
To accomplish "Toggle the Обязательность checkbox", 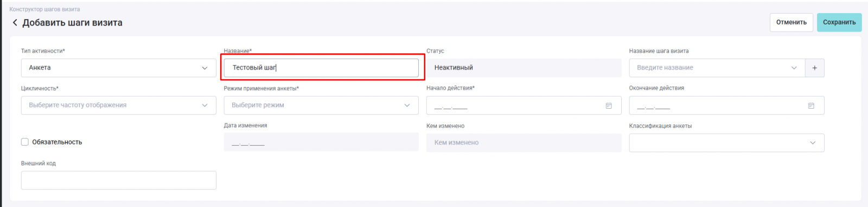I will click(x=25, y=142).
